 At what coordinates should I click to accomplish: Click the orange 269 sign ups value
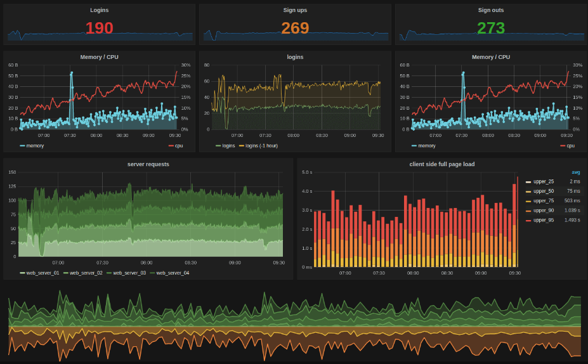click(x=295, y=28)
